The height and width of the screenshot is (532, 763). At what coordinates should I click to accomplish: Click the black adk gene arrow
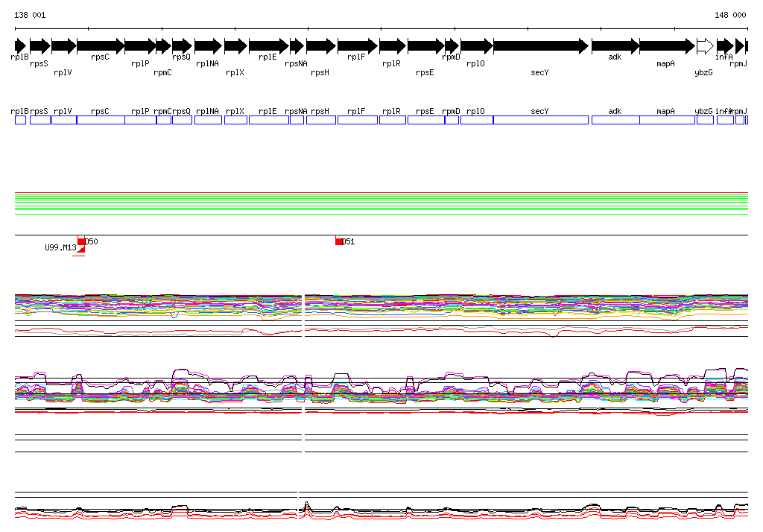coord(616,46)
